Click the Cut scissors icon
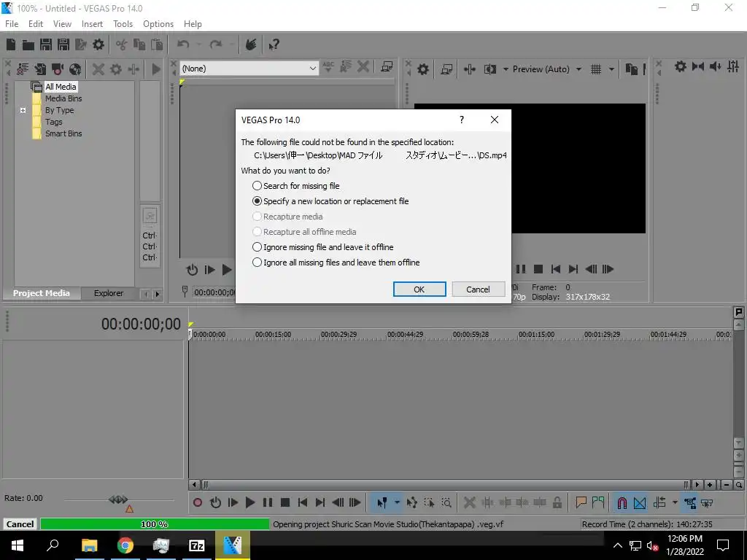The height and width of the screenshot is (560, 747). [x=122, y=44]
